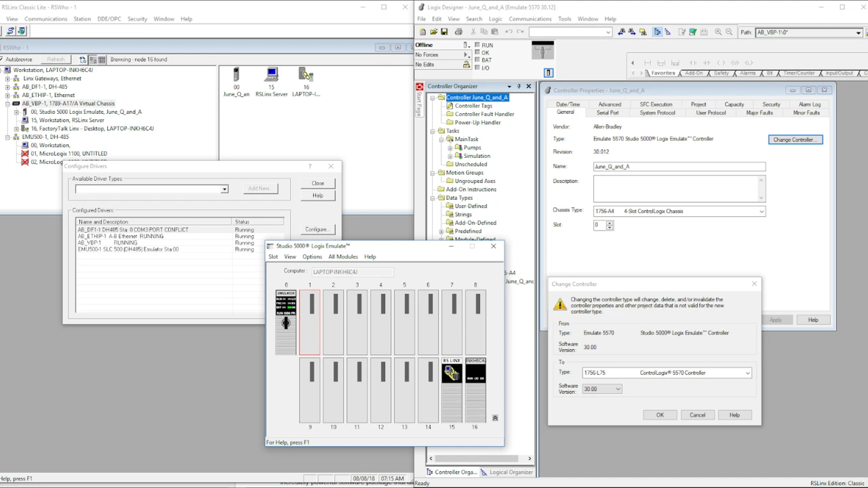Open the All Modules menu

click(x=342, y=257)
